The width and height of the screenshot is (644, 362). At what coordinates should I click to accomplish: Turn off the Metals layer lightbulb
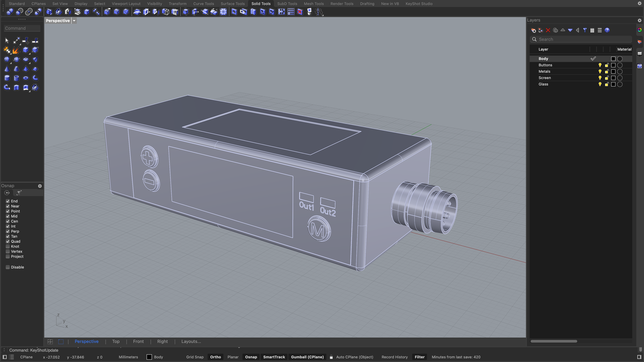click(600, 71)
